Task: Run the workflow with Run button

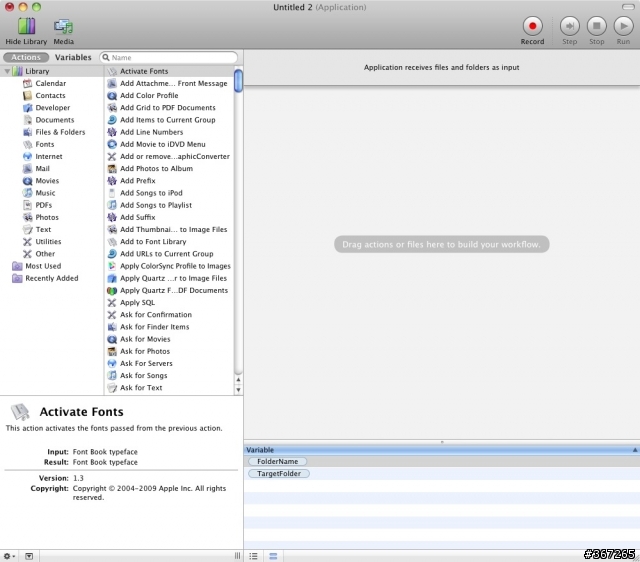Action: click(623, 26)
